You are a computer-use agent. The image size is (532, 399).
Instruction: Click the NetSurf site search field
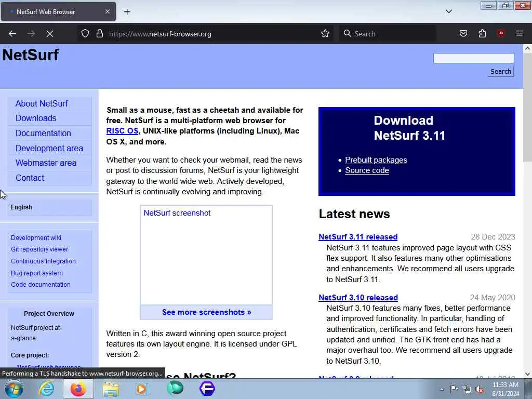[x=474, y=58]
